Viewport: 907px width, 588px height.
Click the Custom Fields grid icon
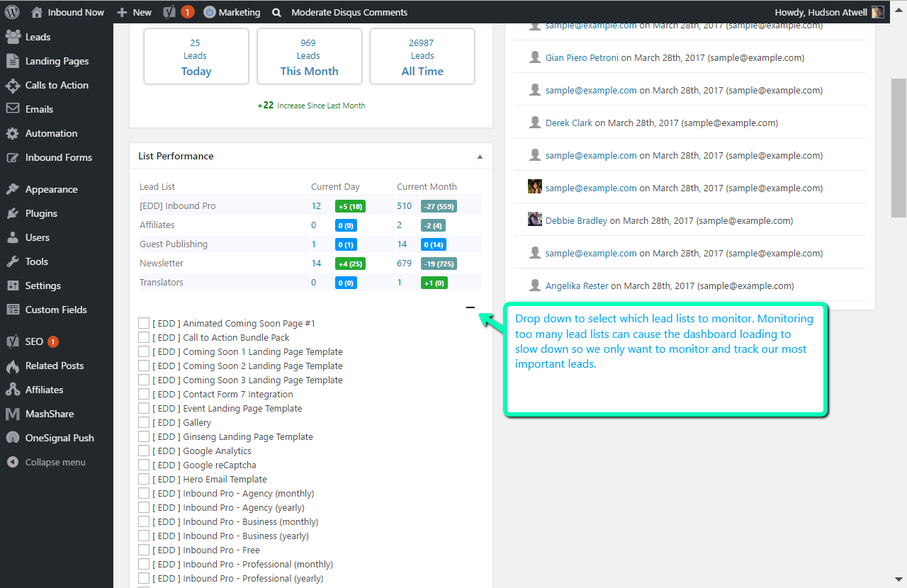pyautogui.click(x=13, y=310)
